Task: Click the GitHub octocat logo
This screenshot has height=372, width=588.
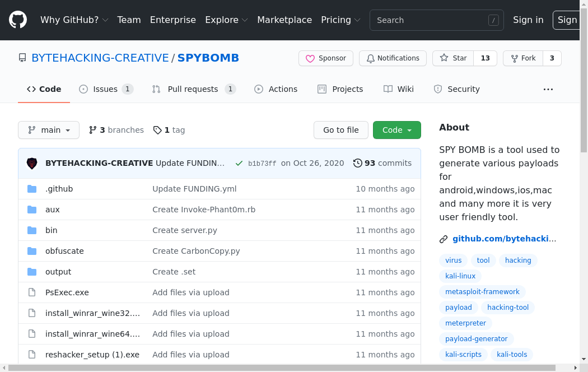Action: [x=18, y=20]
